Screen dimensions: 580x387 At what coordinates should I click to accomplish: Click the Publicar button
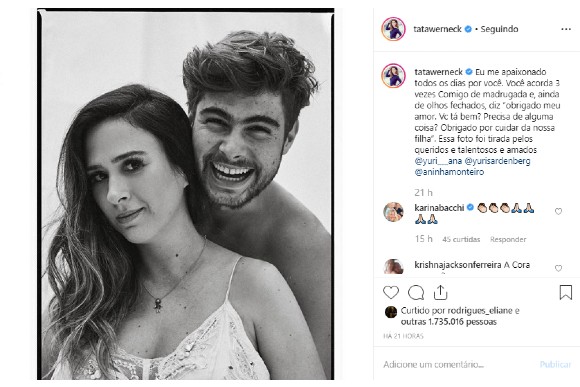[555, 365]
